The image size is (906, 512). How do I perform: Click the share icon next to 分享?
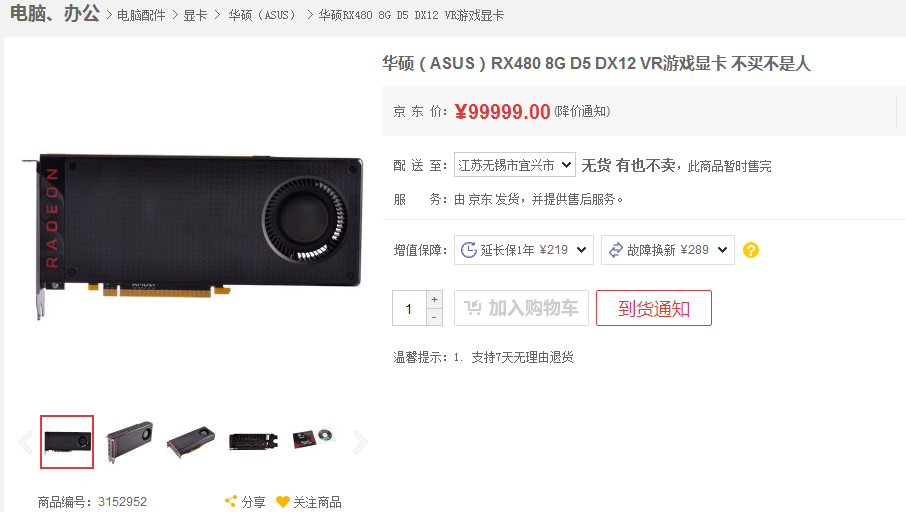tap(231, 501)
